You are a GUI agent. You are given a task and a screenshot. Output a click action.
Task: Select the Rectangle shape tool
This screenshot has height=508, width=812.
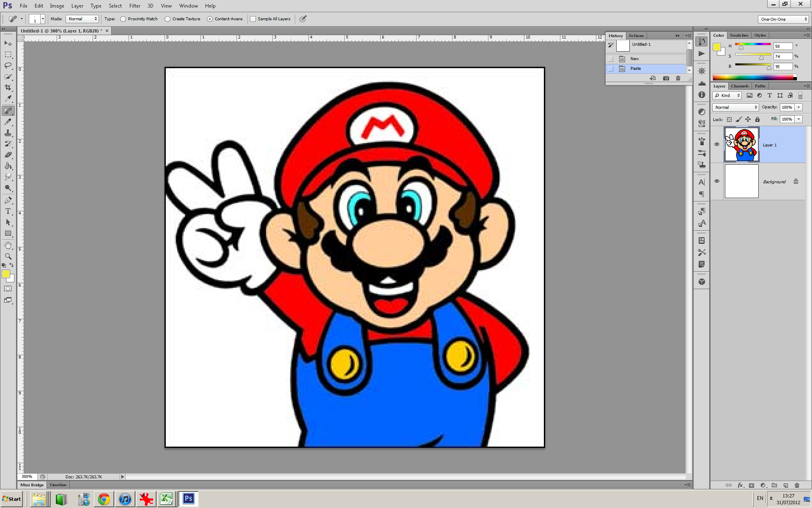pyautogui.click(x=8, y=233)
